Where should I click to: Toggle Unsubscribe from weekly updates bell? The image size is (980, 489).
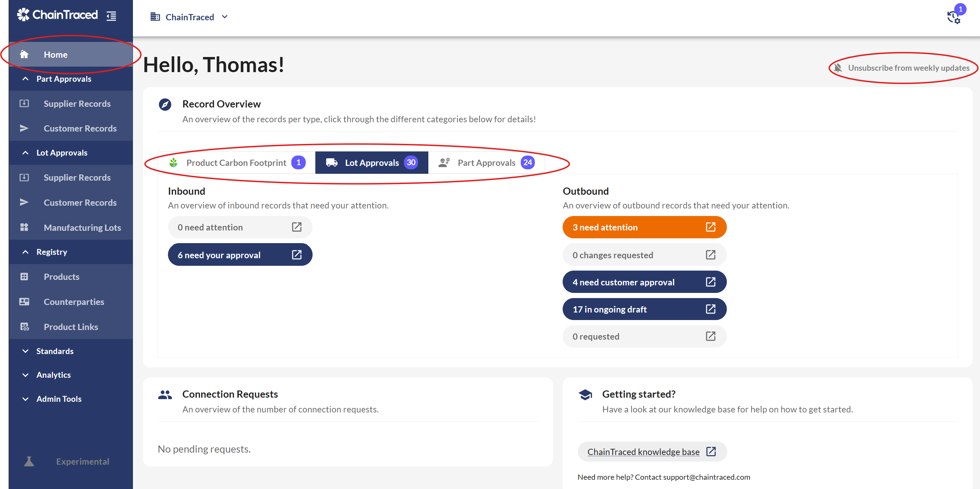[838, 68]
